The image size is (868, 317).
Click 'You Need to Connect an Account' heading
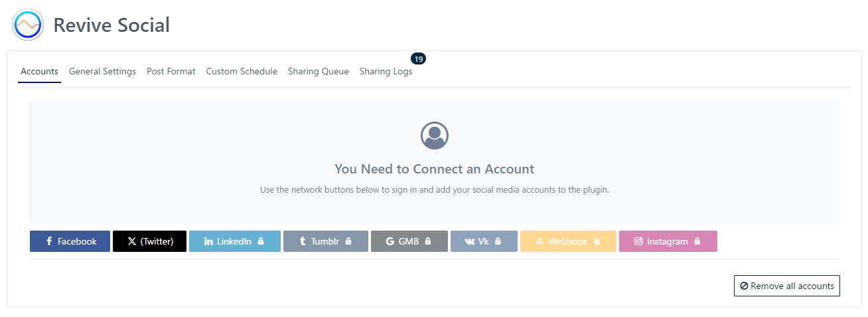pos(435,169)
